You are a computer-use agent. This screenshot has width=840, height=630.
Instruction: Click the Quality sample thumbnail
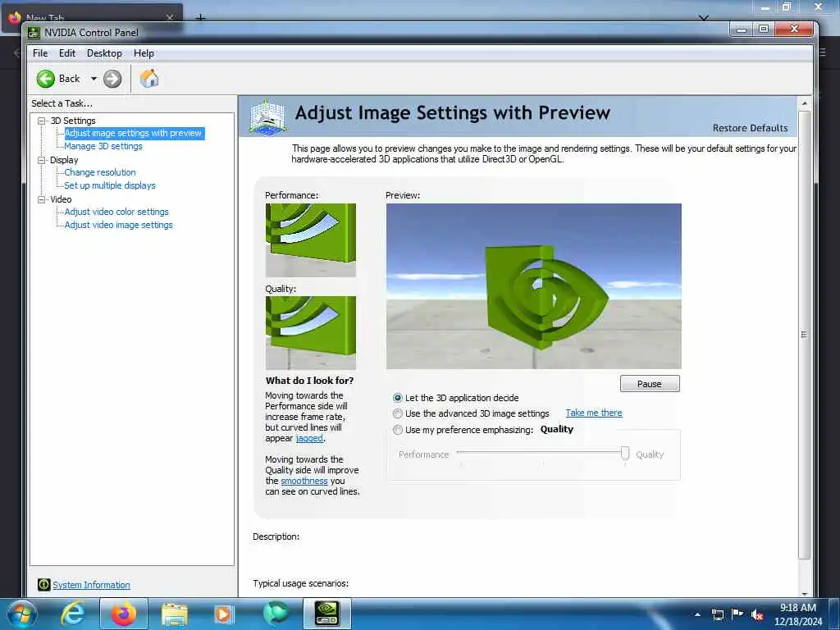(x=311, y=333)
